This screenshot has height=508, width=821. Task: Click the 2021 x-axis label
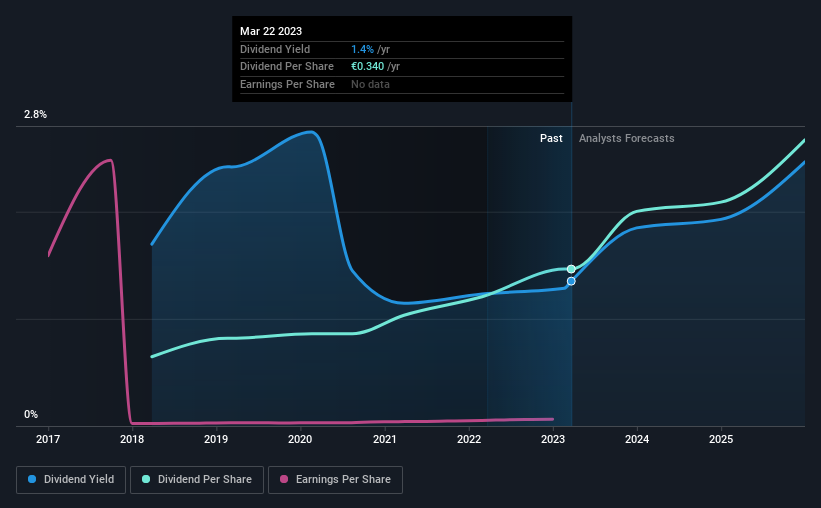384,439
